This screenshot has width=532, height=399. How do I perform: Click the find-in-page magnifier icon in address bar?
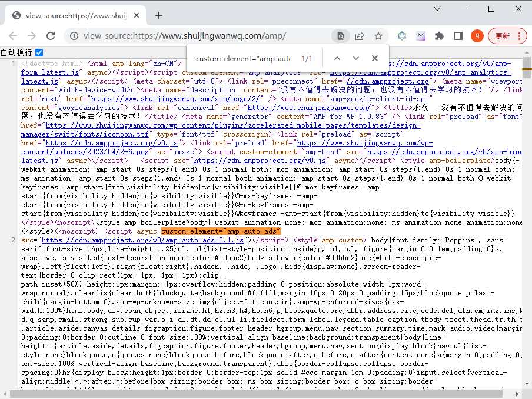click(x=340, y=36)
